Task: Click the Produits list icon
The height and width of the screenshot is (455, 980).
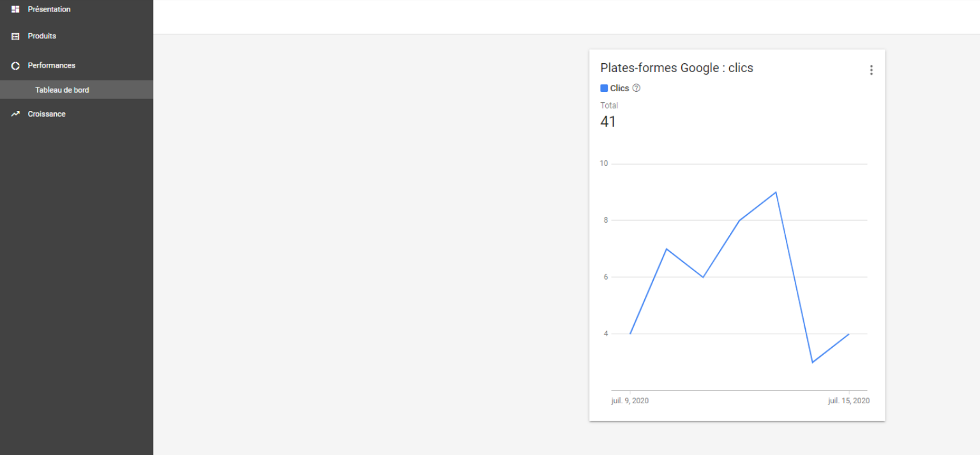Action: [16, 36]
